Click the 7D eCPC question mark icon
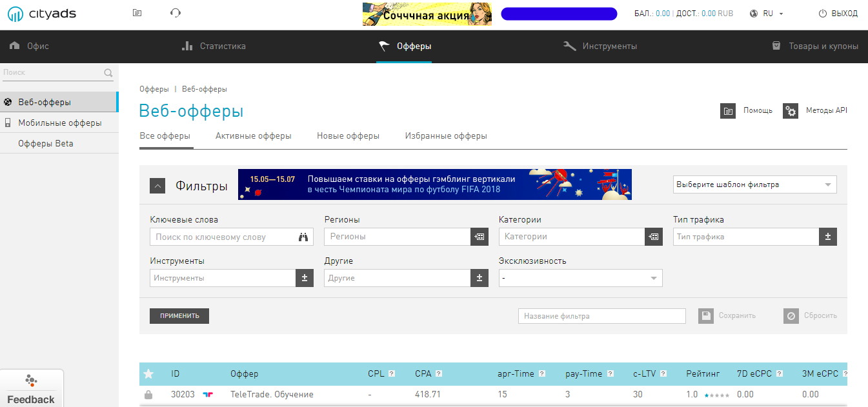Image resolution: width=868 pixels, height=407 pixels. pyautogui.click(x=780, y=373)
